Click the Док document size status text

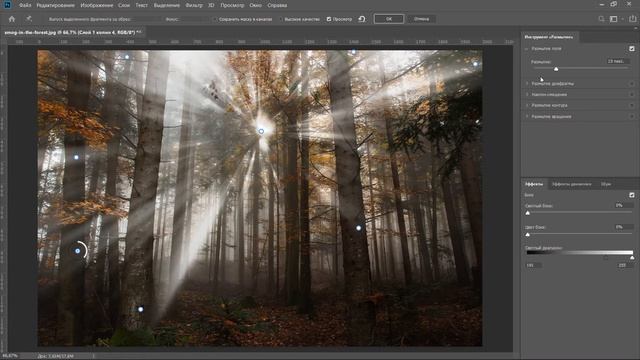click(56, 356)
